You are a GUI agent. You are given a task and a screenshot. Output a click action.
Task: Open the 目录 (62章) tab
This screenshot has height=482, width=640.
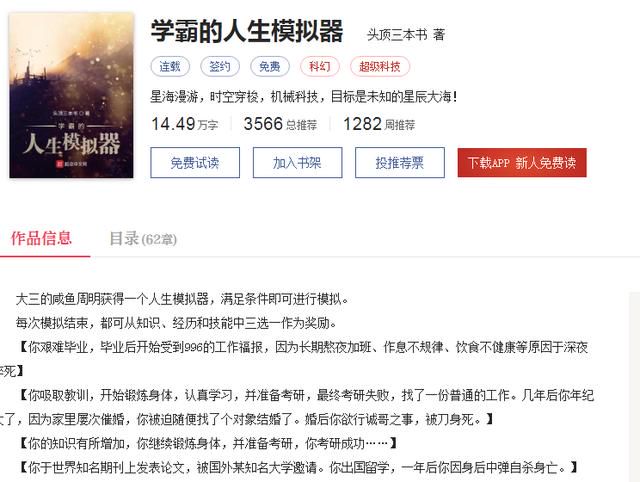(x=143, y=239)
